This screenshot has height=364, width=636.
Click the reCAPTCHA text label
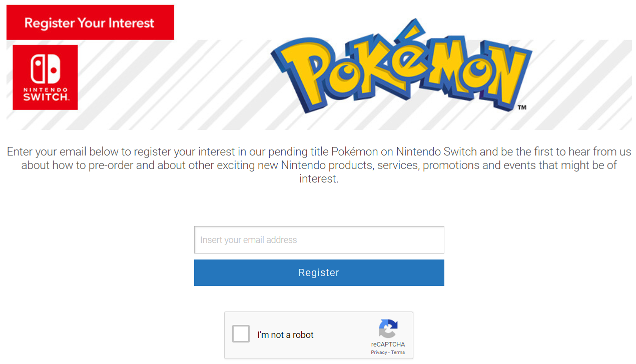coord(388,344)
